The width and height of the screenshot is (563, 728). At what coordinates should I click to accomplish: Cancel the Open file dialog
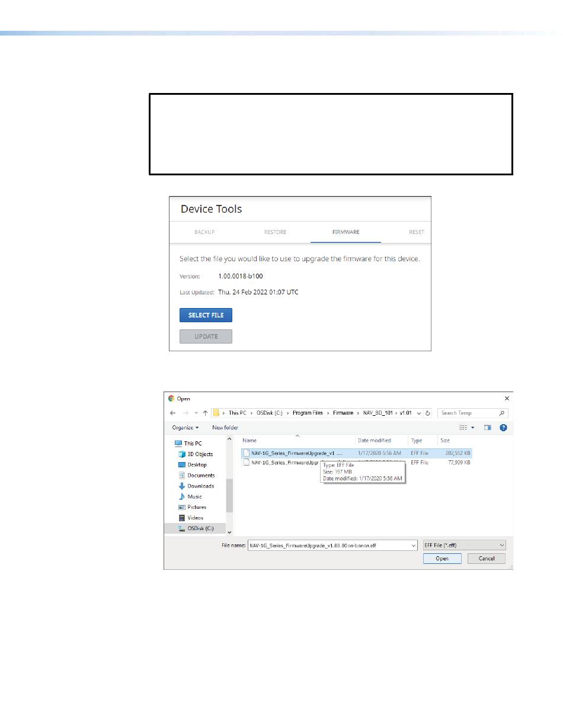point(486,559)
